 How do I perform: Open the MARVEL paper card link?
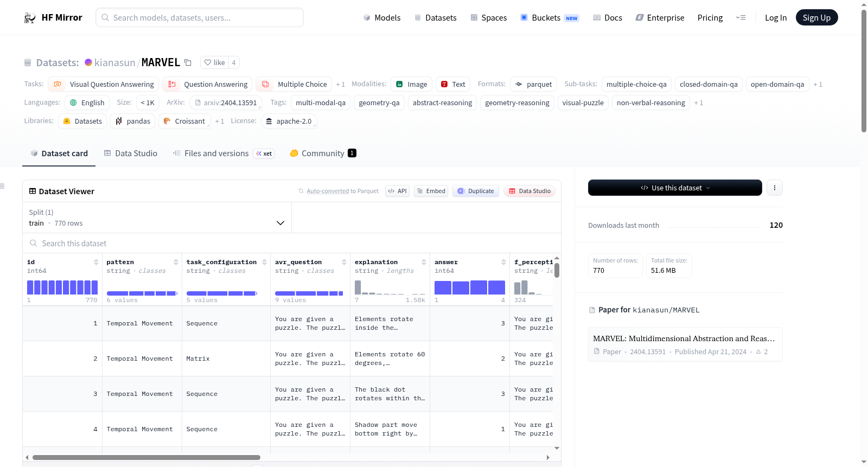click(x=685, y=344)
